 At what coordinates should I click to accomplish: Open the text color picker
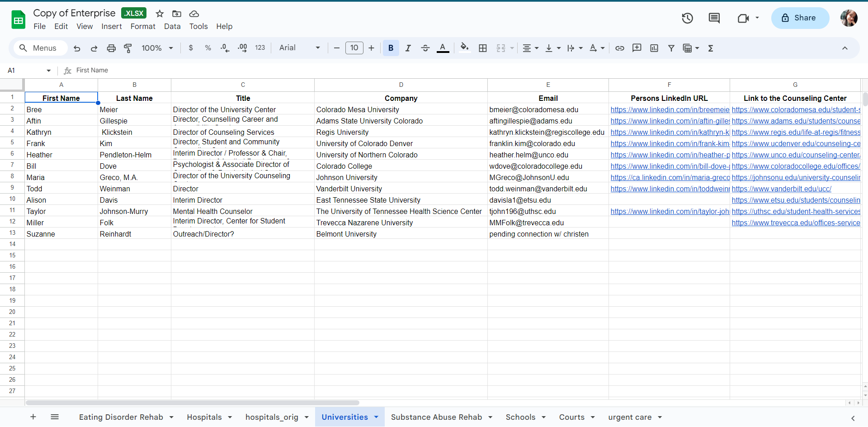coord(443,48)
